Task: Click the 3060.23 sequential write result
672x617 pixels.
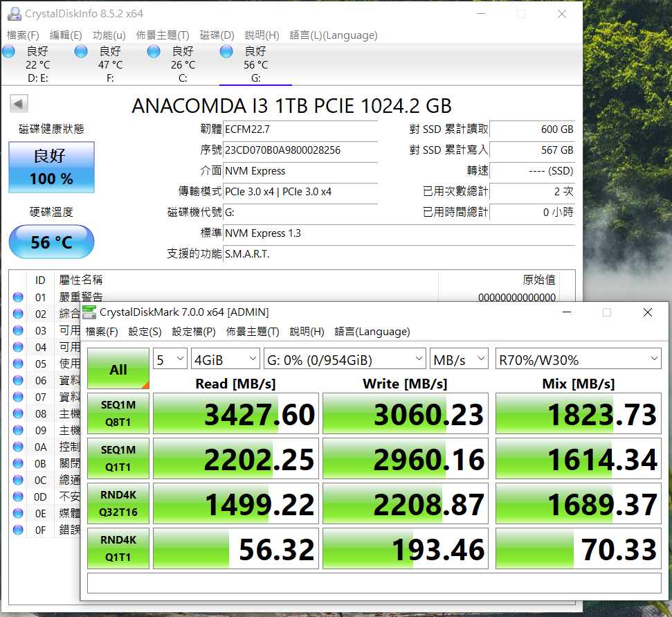Action: click(x=406, y=414)
